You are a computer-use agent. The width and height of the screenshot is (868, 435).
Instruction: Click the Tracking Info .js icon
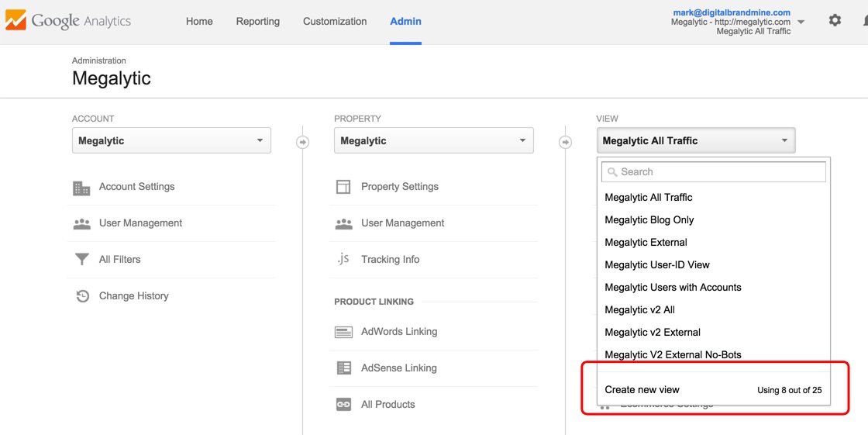pyautogui.click(x=343, y=260)
